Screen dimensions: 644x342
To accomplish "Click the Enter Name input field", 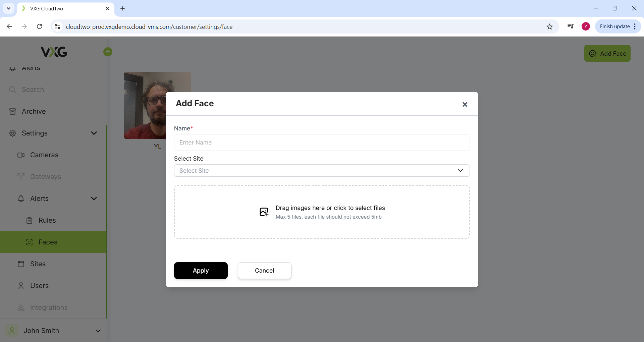I will (322, 142).
